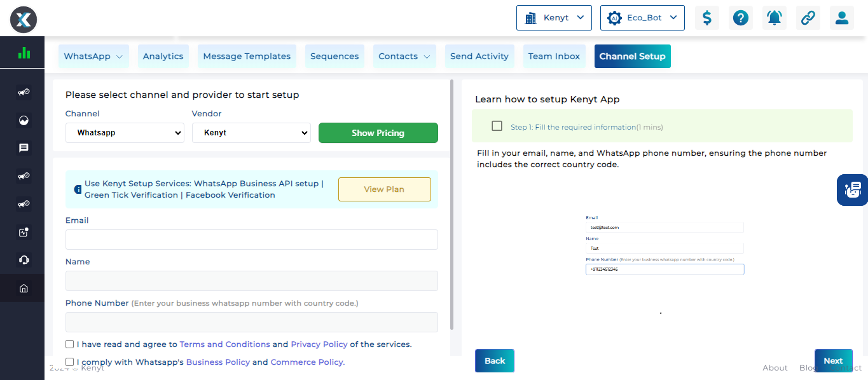868x380 pixels.
Task: Open the Terms and Conditions link
Action: point(225,344)
